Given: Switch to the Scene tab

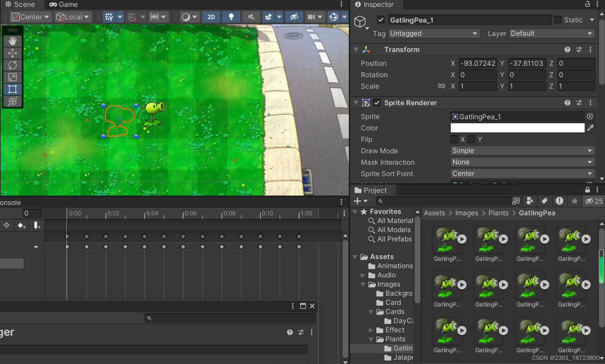Looking at the screenshot, I should (x=20, y=4).
